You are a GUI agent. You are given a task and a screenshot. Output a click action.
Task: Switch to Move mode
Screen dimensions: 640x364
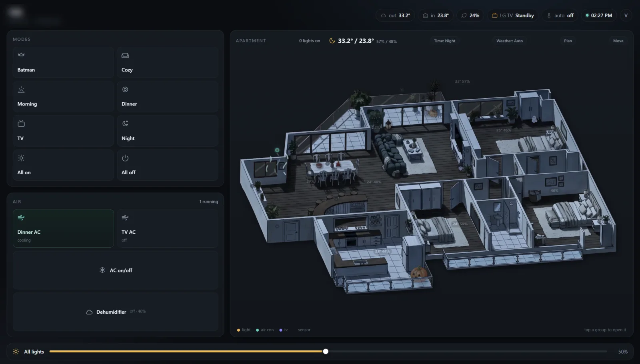click(x=618, y=41)
